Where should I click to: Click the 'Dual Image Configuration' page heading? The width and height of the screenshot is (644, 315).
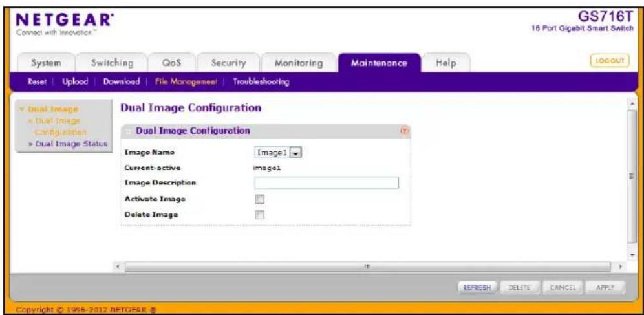click(191, 108)
